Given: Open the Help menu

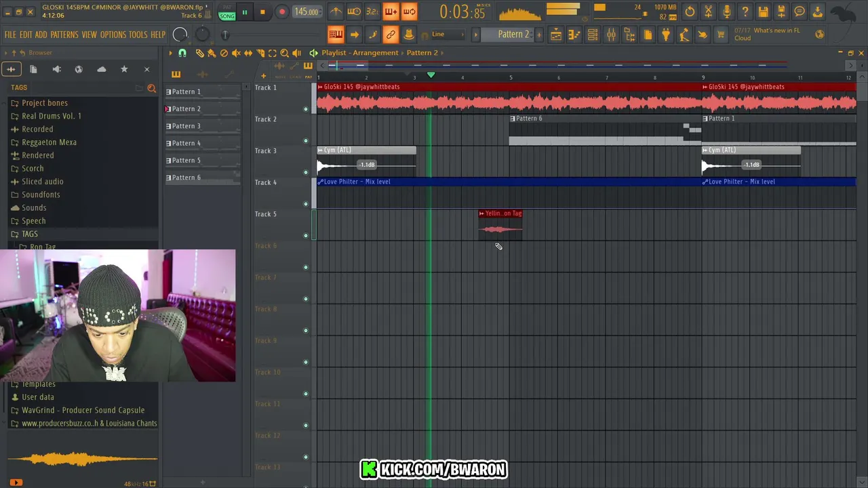Looking at the screenshot, I should tap(158, 35).
